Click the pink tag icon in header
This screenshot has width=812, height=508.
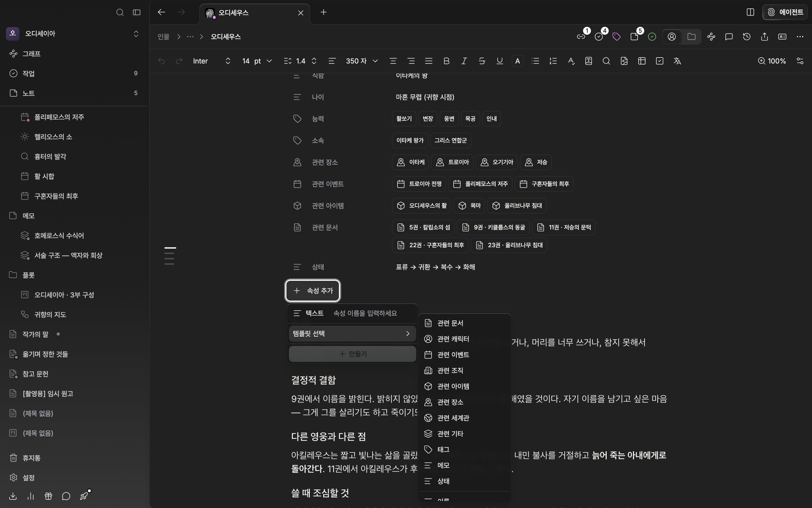tap(617, 37)
